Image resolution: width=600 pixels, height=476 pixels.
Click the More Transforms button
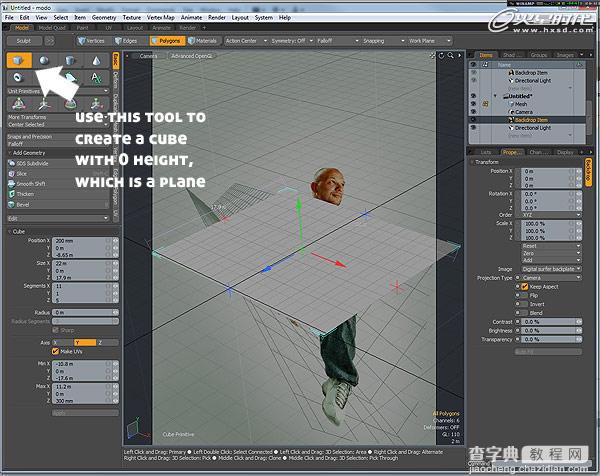coord(58,117)
